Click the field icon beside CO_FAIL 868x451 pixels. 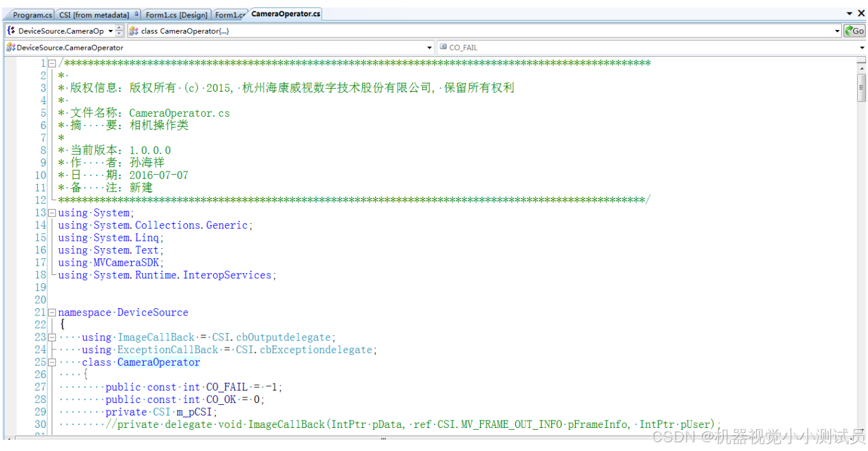[444, 47]
